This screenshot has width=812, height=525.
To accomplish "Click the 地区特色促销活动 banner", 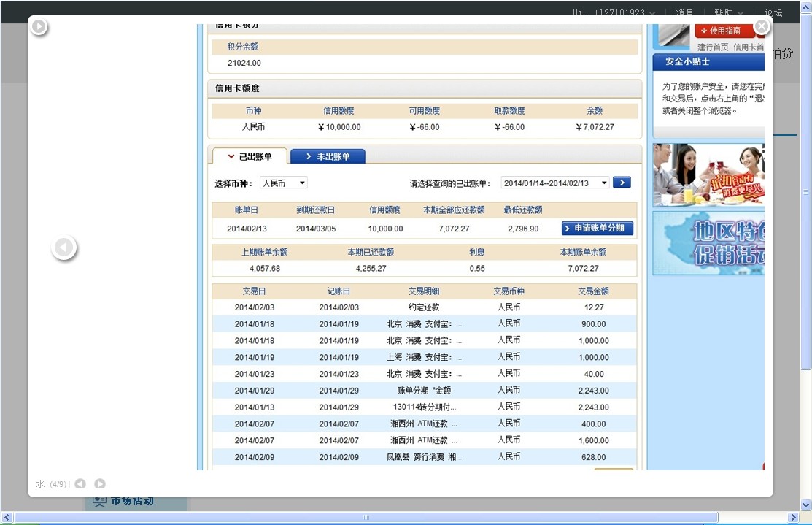I will click(708, 243).
